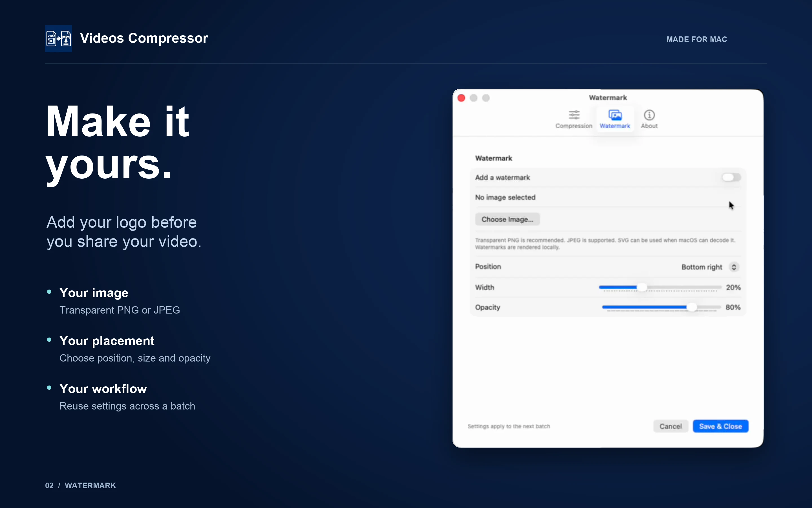Click the 80% Opacity value
The width and height of the screenshot is (812, 508).
[733, 307]
